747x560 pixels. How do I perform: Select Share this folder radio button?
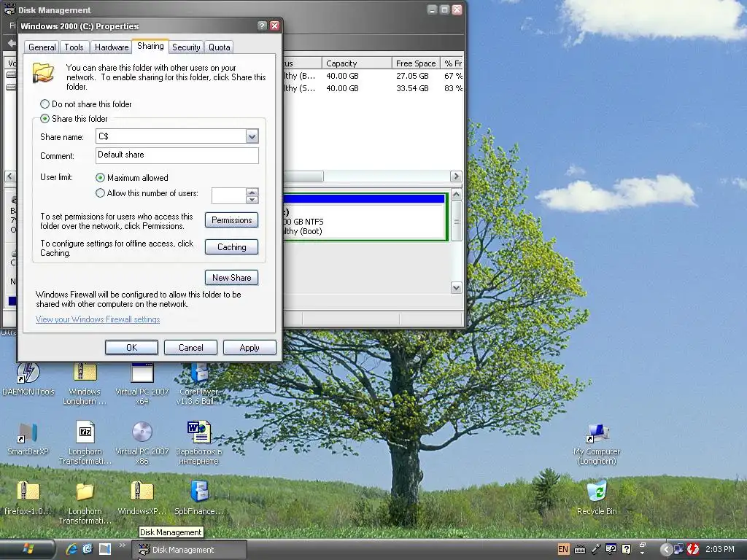(74, 119)
